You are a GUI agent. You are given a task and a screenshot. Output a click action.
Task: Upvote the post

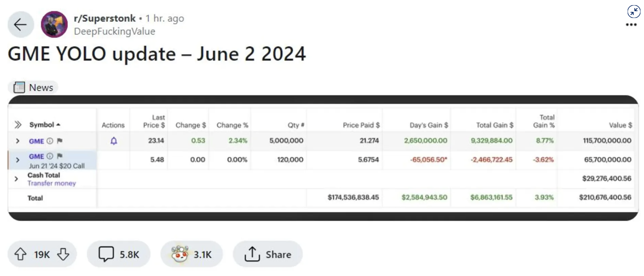point(21,254)
